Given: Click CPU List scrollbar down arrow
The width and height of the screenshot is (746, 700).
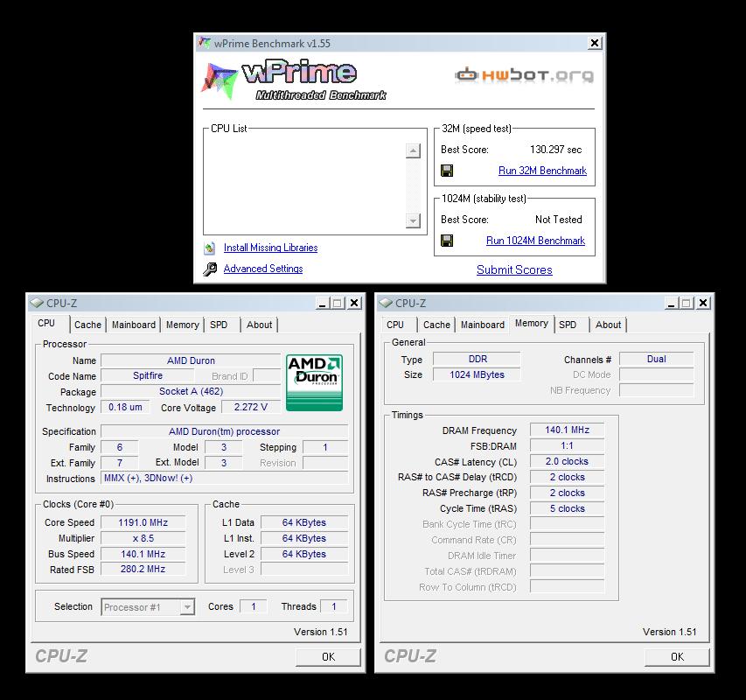Looking at the screenshot, I should [413, 220].
